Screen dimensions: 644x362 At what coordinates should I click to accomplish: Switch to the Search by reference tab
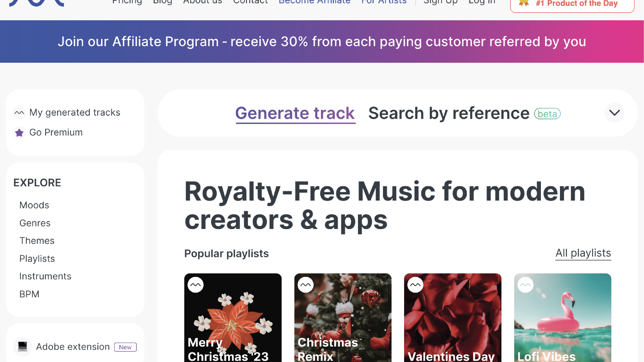(449, 113)
